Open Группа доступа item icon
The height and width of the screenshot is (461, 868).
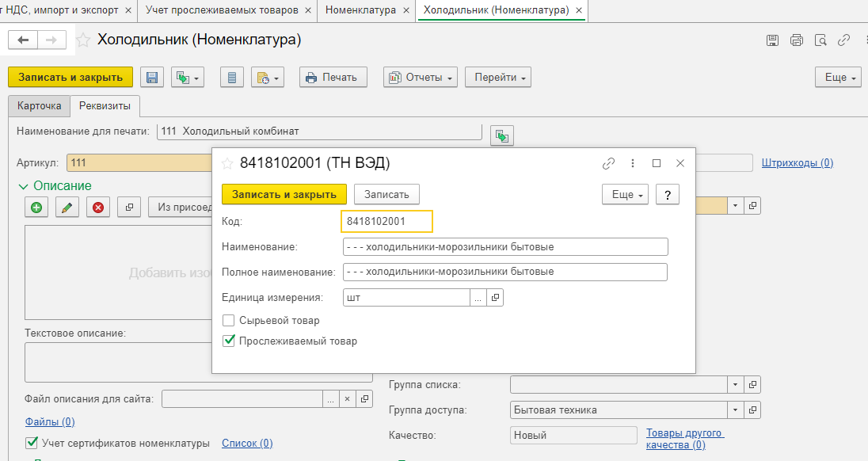[x=753, y=410]
